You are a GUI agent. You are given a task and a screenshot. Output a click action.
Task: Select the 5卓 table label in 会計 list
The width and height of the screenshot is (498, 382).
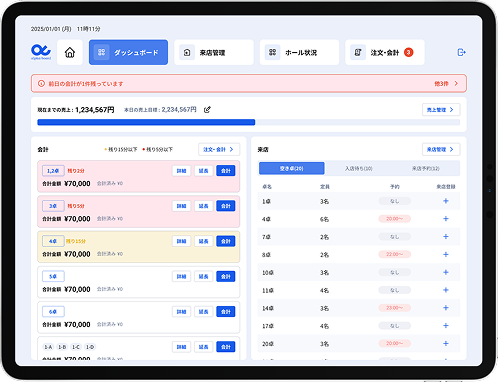[53, 276]
